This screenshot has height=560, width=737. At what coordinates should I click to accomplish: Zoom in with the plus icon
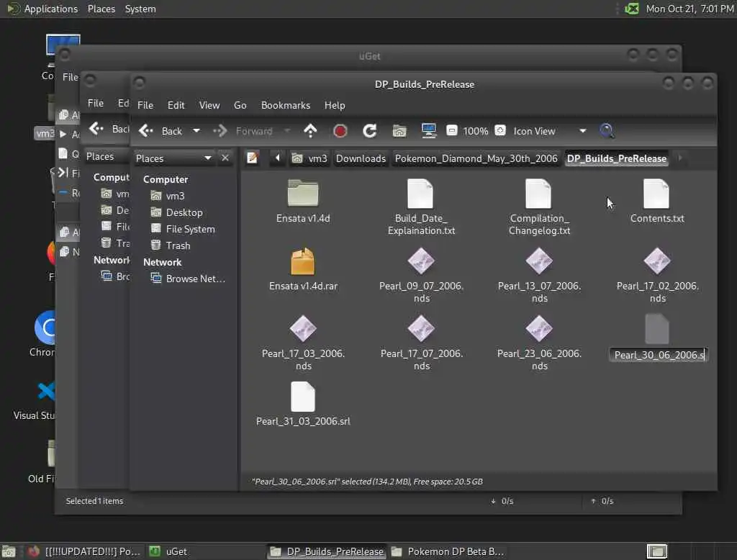click(x=500, y=130)
